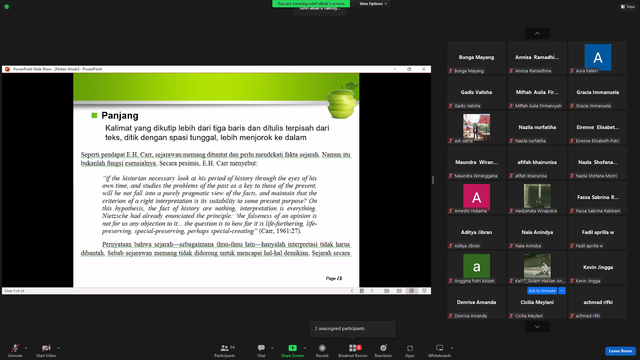640x360 pixels.
Task: Open audio options arrow beside Unmute
Action: tap(26, 348)
